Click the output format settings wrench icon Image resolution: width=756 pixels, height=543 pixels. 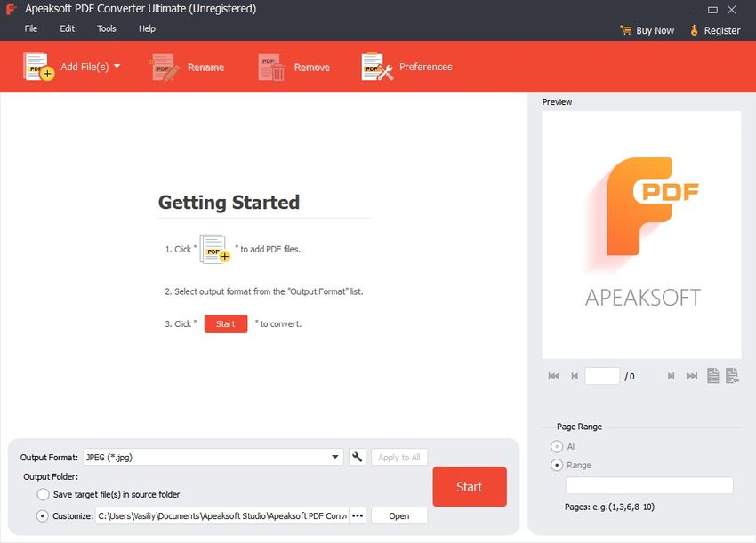[358, 457]
